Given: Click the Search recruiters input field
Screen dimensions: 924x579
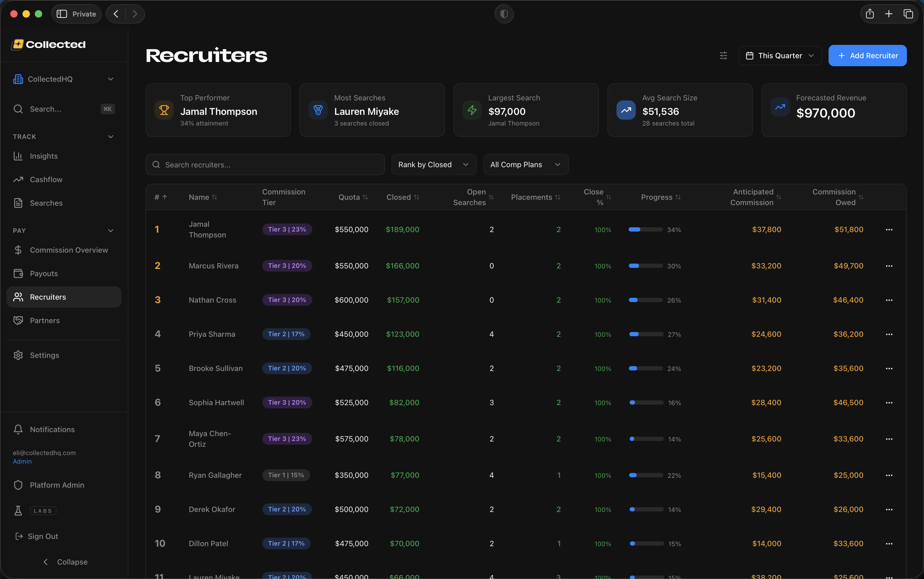Looking at the screenshot, I should pyautogui.click(x=265, y=165).
